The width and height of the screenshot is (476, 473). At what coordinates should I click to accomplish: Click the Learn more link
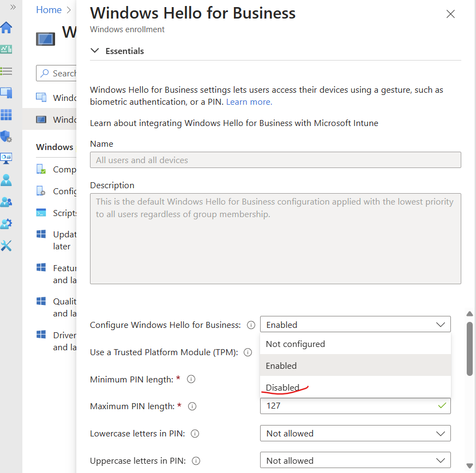249,102
